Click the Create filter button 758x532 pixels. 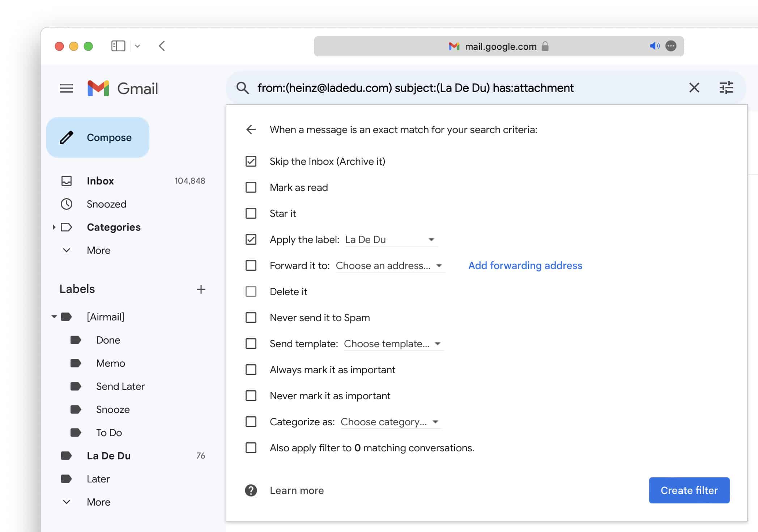tap(689, 490)
